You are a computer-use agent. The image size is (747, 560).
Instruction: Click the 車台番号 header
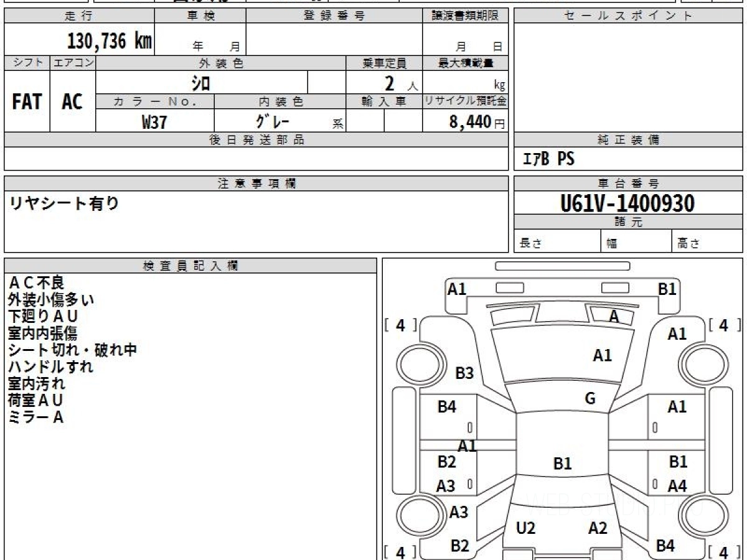coord(628,184)
